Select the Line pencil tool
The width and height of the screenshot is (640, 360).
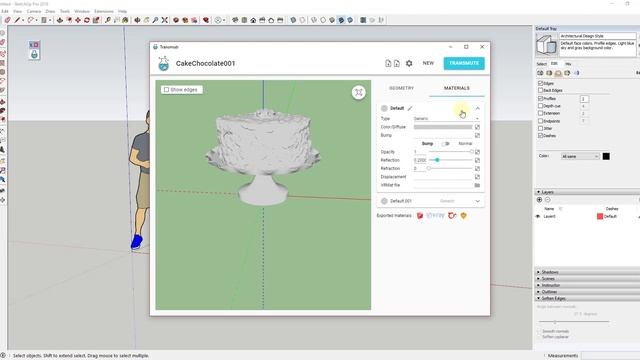coord(17,20)
